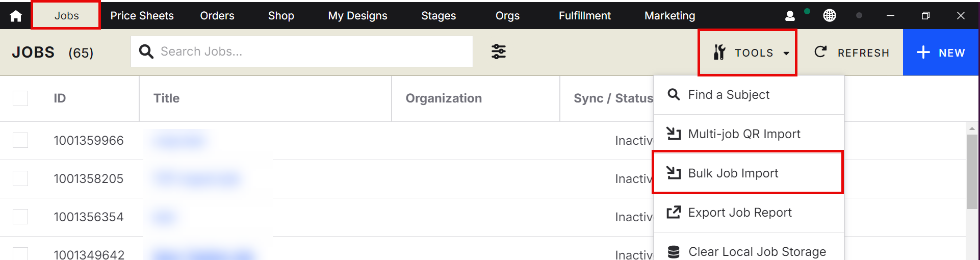Tick the checkbox for job 1001356354
The image size is (980, 260).
20,217
